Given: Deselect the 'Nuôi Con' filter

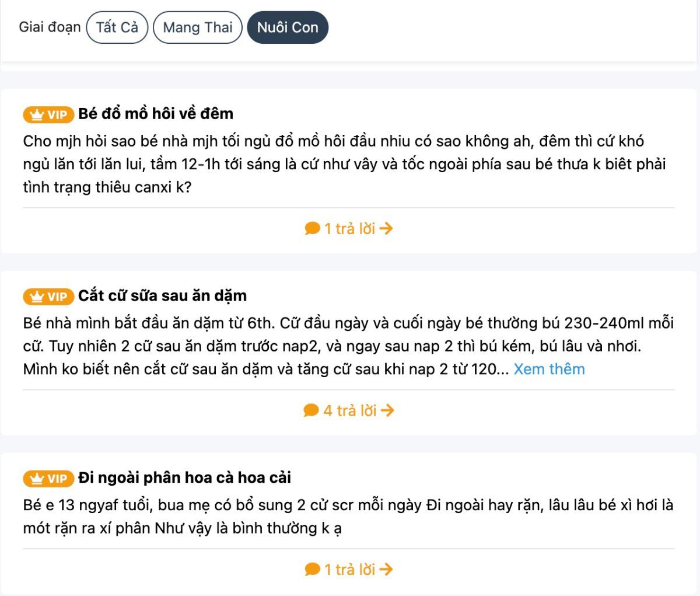Looking at the screenshot, I should click(x=288, y=27).
